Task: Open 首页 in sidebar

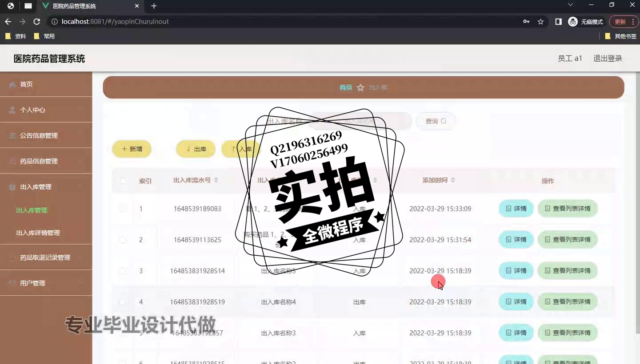Action: click(46, 84)
